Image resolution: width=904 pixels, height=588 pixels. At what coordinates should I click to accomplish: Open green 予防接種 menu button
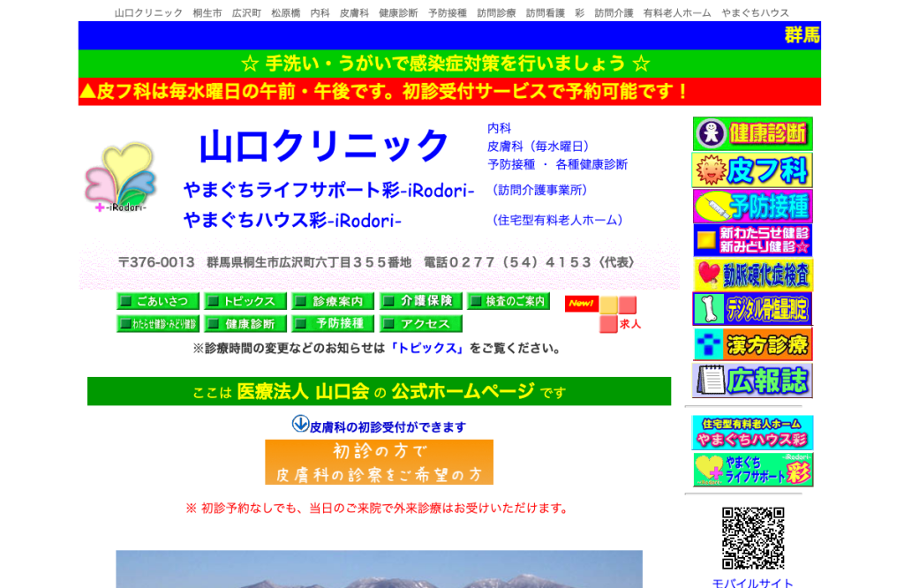coord(333,324)
